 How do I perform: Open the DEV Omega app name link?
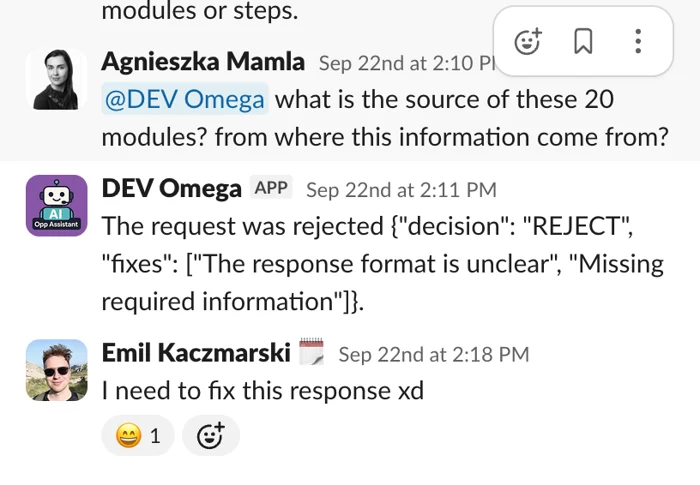[172, 188]
